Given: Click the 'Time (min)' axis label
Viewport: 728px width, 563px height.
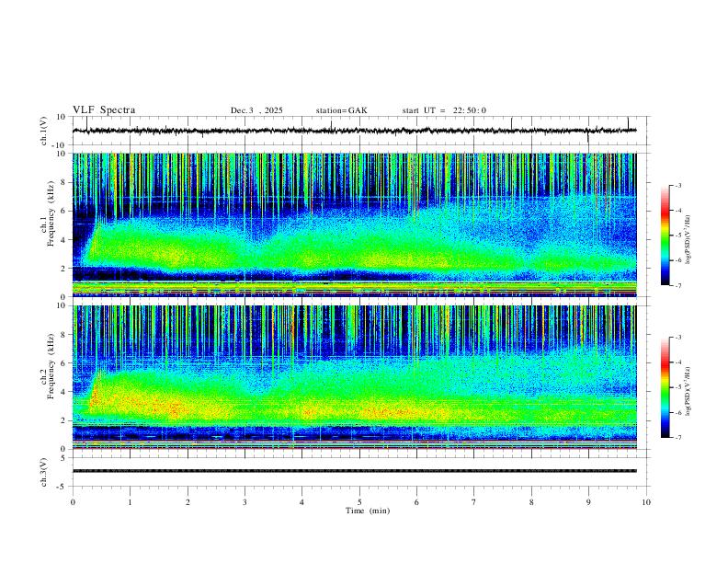Looking at the screenshot, I should 368,511.
